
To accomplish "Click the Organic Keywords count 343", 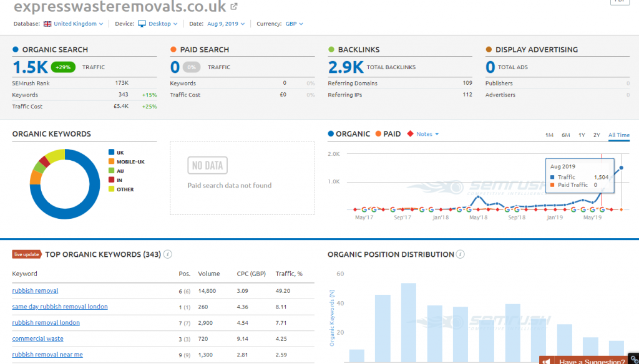I will tap(123, 95).
